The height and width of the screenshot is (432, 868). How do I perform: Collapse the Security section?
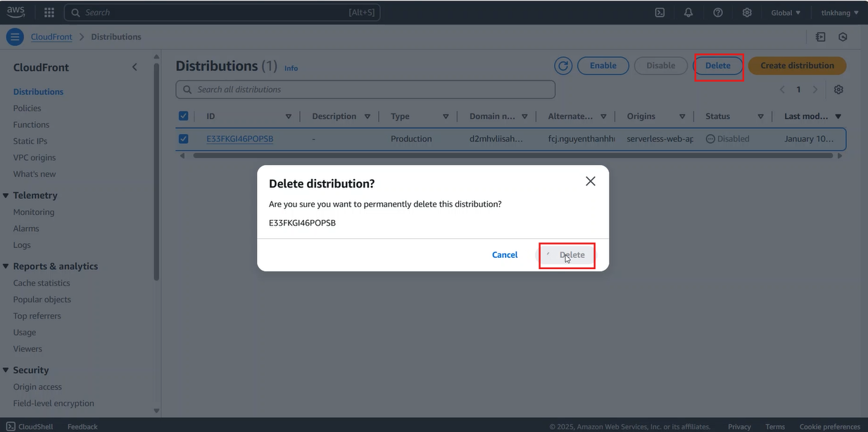(6, 370)
